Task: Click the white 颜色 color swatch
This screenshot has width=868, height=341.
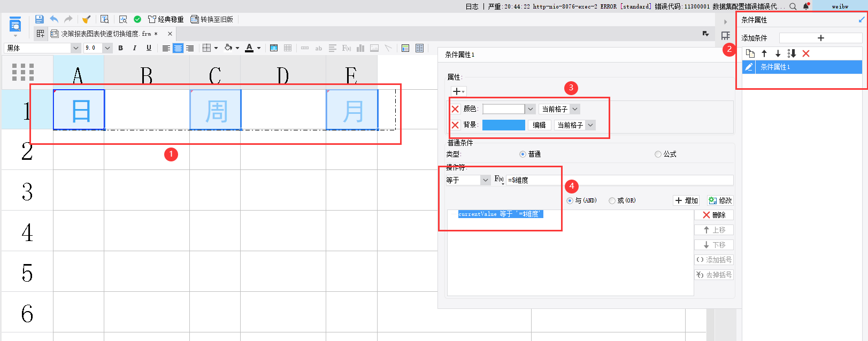Action: 504,109
